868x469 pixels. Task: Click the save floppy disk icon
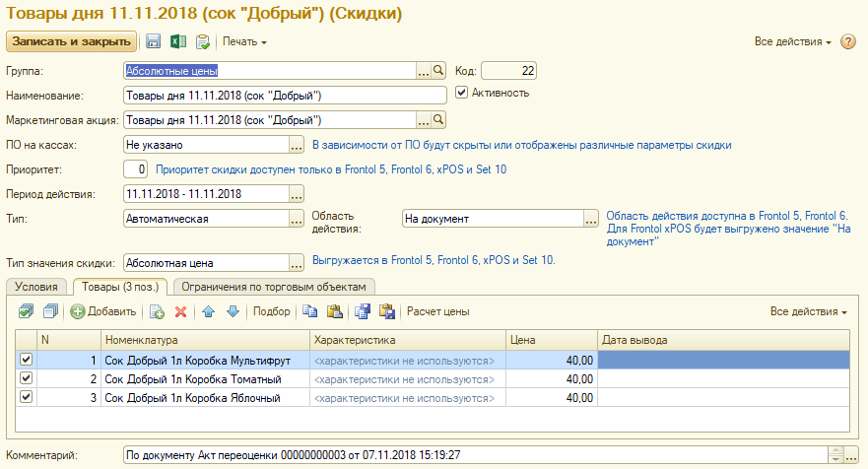[x=154, y=41]
